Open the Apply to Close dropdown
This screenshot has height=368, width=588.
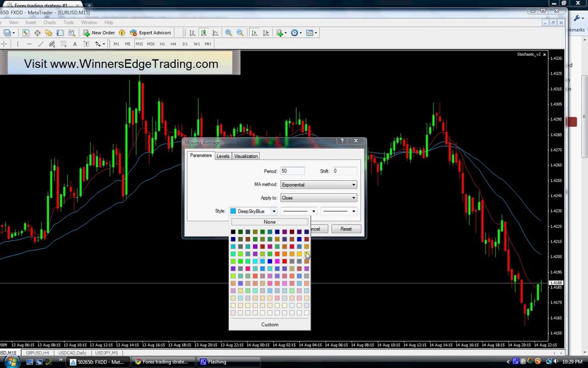click(318, 198)
